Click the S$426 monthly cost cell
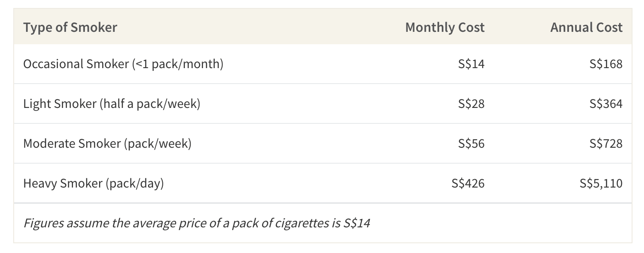644x253 pixels. [468, 184]
